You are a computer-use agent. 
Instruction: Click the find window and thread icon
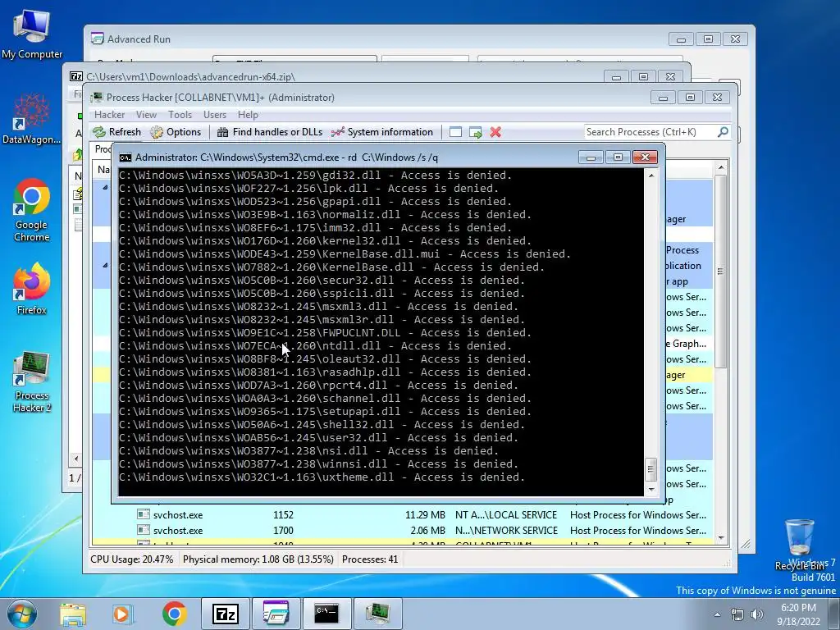475,132
